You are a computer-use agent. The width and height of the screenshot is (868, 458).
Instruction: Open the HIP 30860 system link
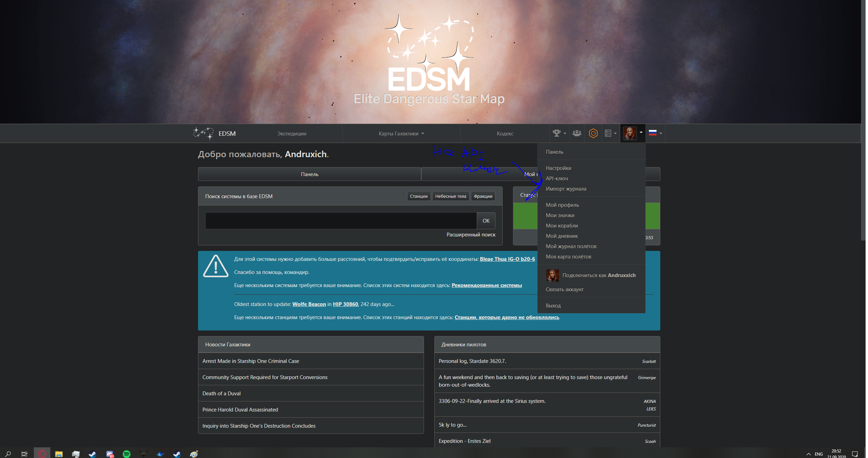[x=345, y=304]
